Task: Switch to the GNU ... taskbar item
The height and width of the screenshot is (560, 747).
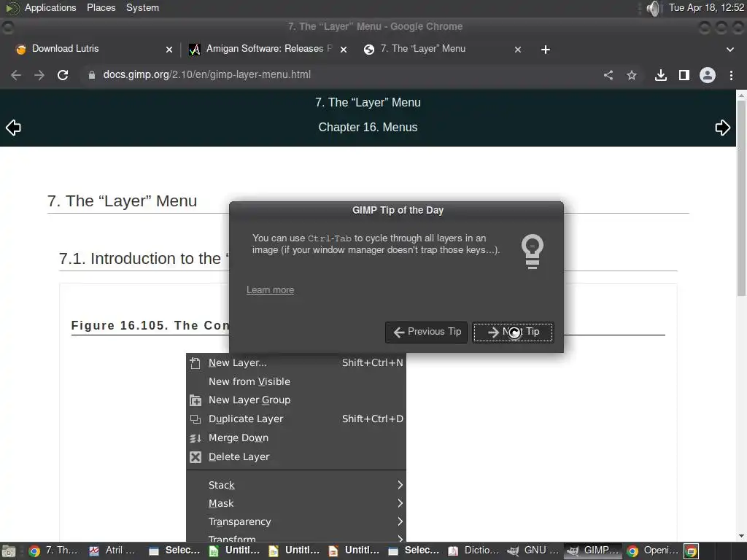Action: pos(532,551)
